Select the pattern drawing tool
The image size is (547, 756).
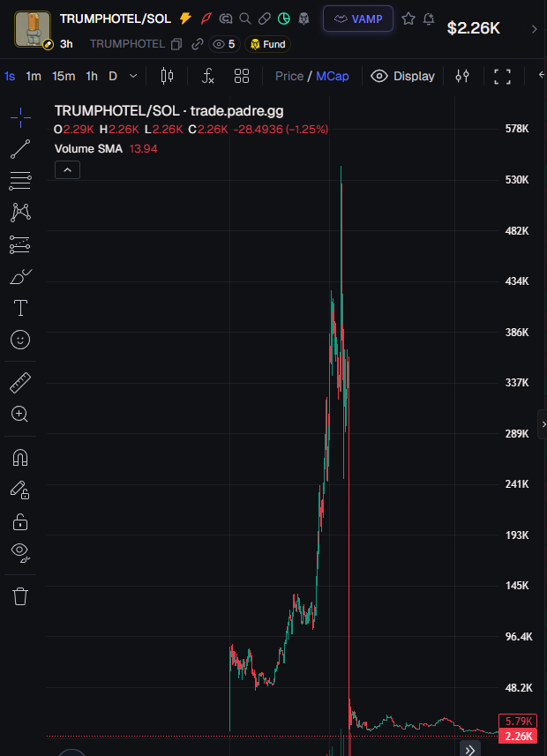point(20,213)
